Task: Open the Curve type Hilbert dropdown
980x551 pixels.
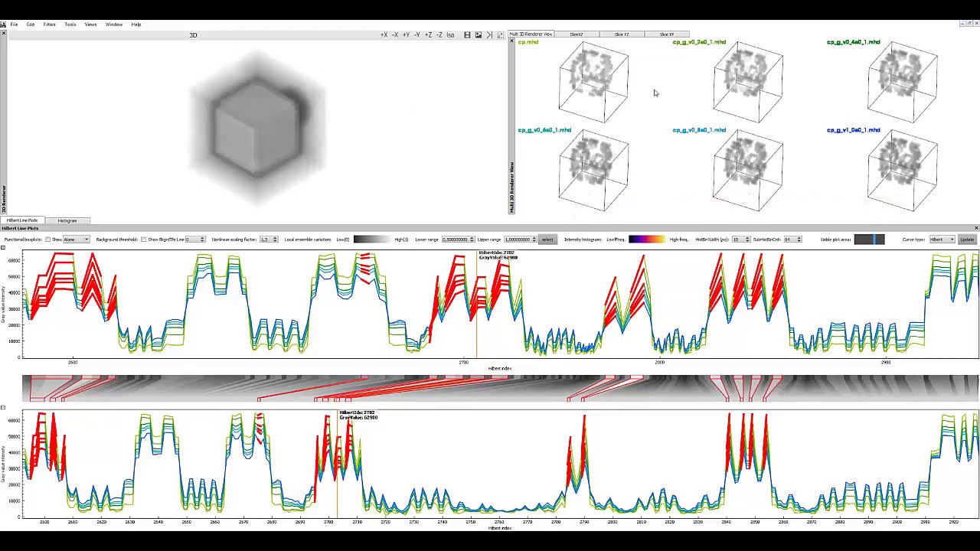Action: pyautogui.click(x=942, y=240)
